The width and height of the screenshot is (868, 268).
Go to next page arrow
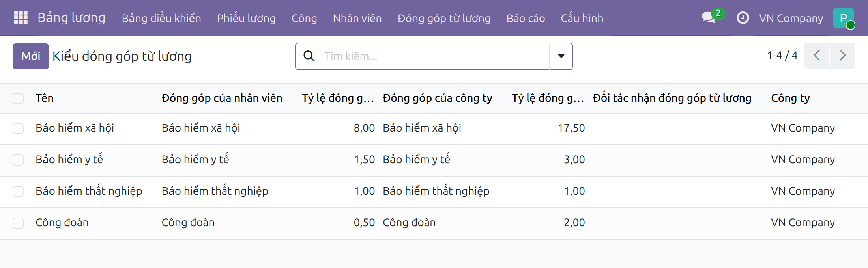[842, 56]
